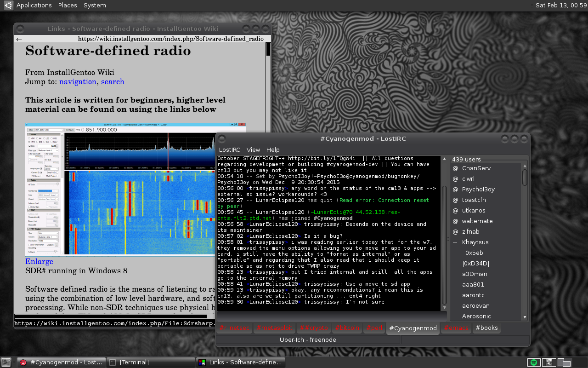Click the show desktop icon in bottom panel
The image size is (588, 368).
[x=6, y=362]
